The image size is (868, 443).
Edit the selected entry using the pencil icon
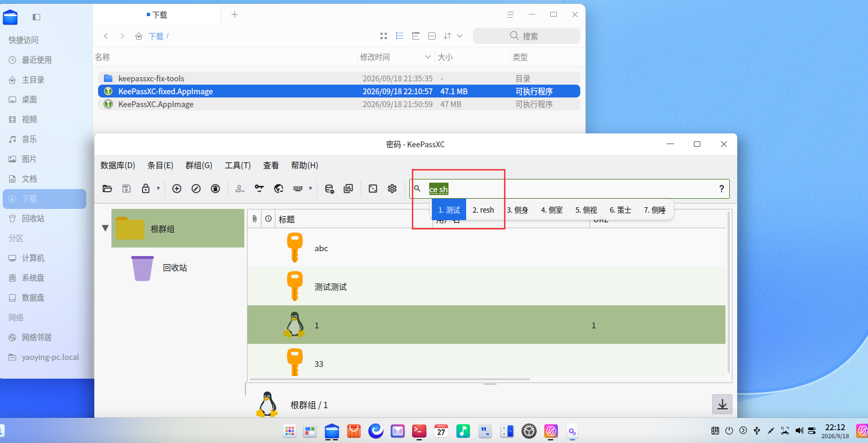196,189
